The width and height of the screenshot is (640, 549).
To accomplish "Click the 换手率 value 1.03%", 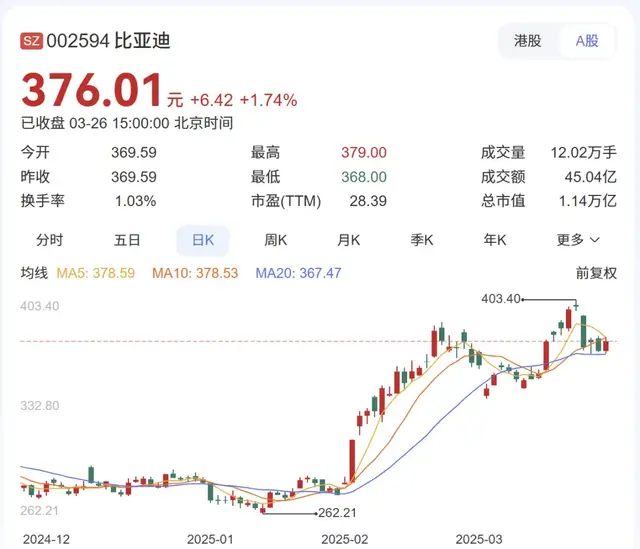I will 136,201.
